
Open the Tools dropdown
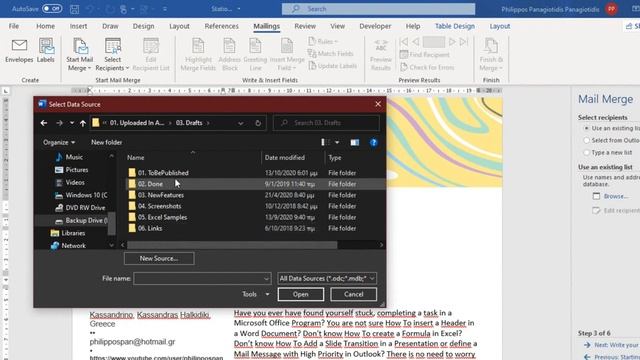point(255,294)
